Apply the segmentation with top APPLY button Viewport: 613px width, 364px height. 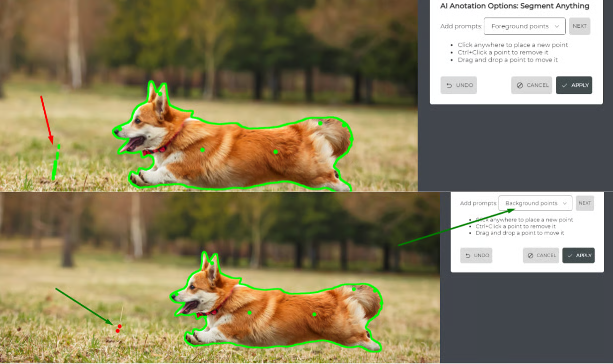pos(574,85)
